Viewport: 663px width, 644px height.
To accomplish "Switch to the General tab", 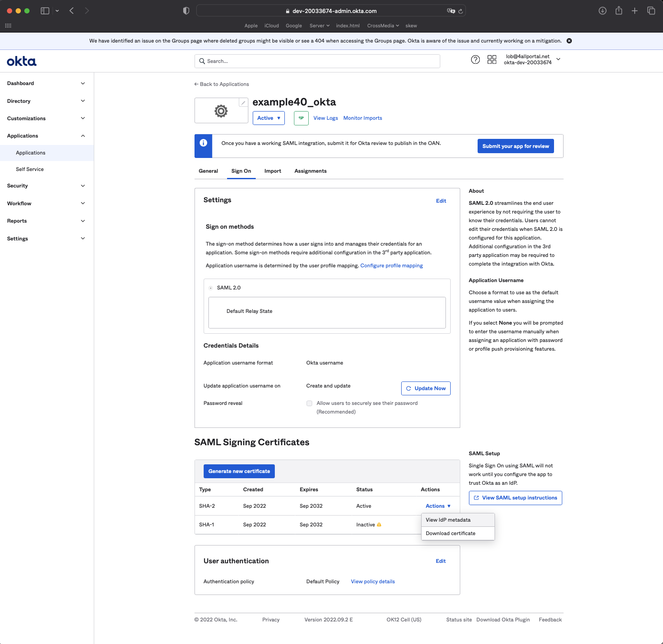I will point(208,171).
